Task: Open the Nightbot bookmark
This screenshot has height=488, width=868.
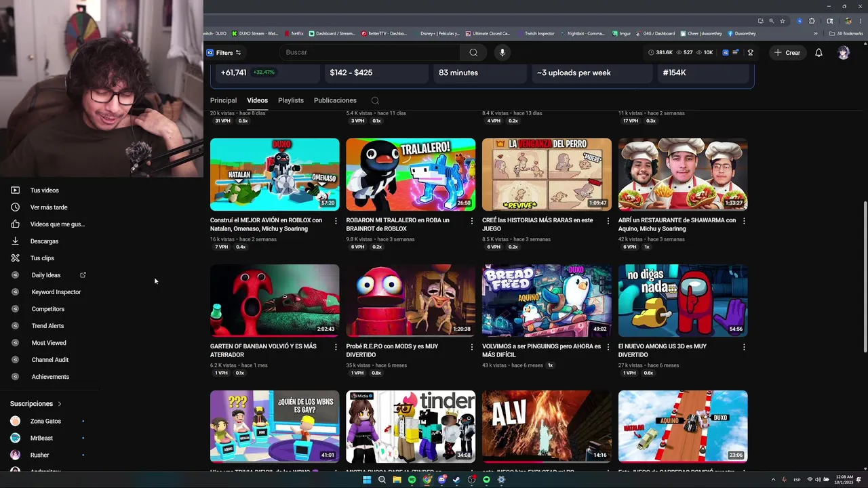Action: [x=582, y=33]
